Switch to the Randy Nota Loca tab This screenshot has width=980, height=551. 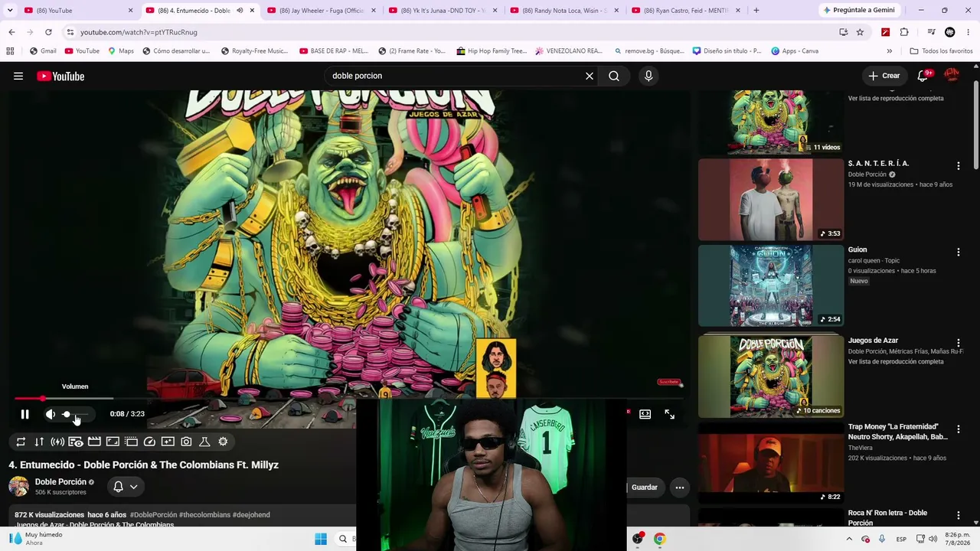tap(565, 11)
